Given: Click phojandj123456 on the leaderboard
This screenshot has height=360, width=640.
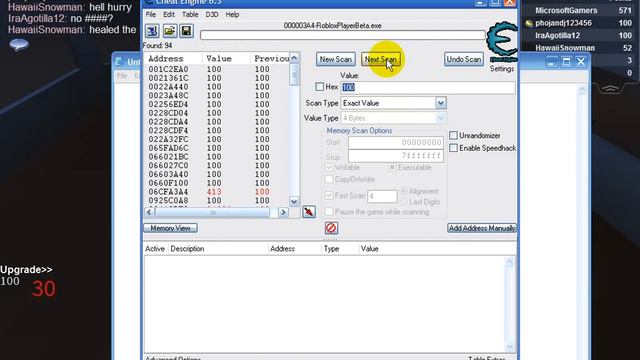Looking at the screenshot, I should click(563, 23).
